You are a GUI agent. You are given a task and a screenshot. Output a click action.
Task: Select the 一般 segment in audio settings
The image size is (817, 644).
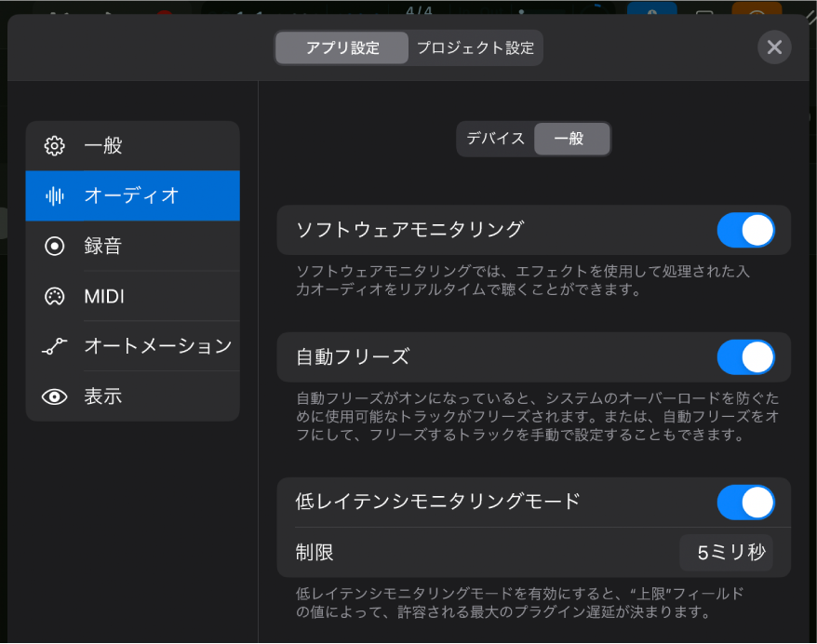[x=571, y=139]
